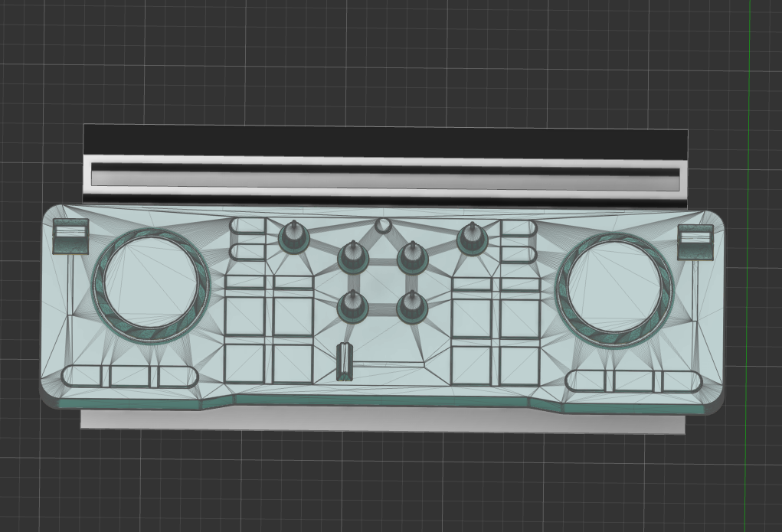Select the lower-right peg of center cluster
Image resolution: width=782 pixels, height=532 pixels.
click(413, 307)
